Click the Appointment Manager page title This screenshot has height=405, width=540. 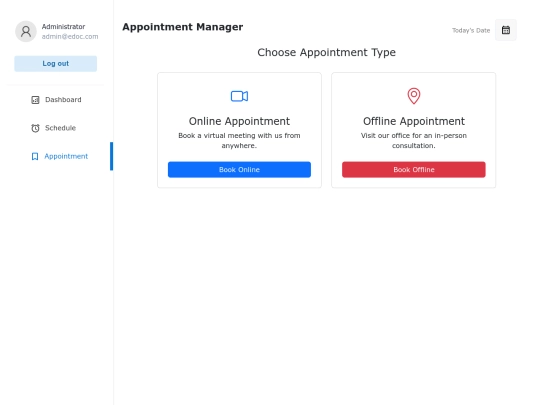183,27
